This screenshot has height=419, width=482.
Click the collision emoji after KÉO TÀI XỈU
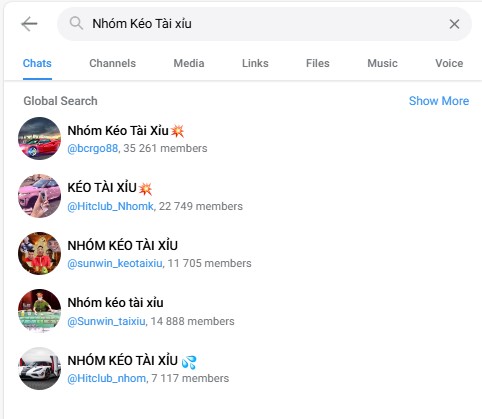point(145,189)
